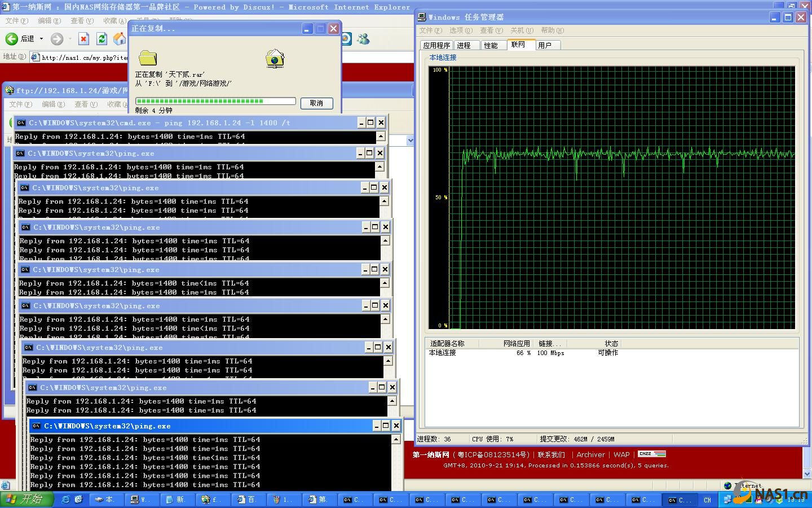Open 帮助 menu in Task Manager
The height and width of the screenshot is (508, 812).
pos(552,30)
